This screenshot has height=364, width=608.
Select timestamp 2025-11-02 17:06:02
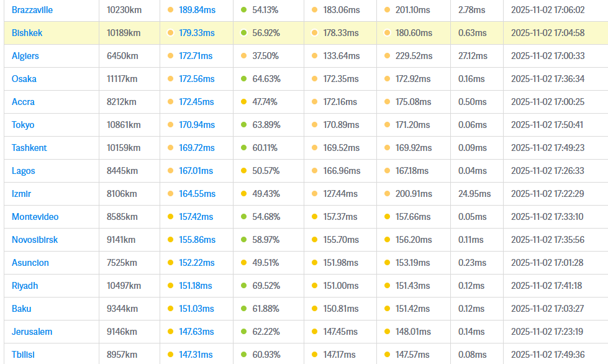pos(548,10)
